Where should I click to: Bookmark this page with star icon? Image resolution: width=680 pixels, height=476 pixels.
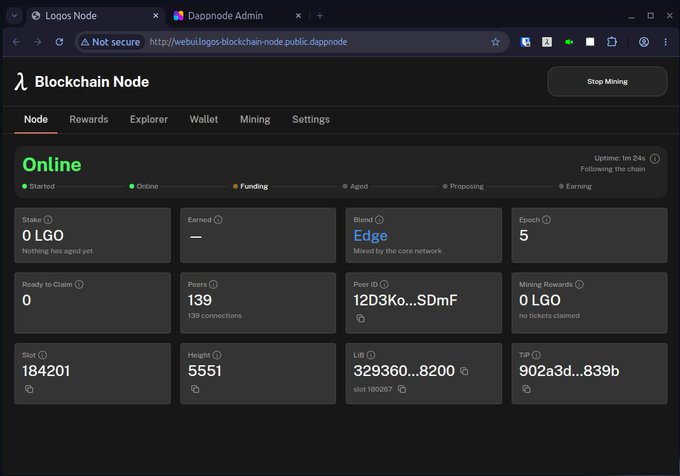coord(495,42)
